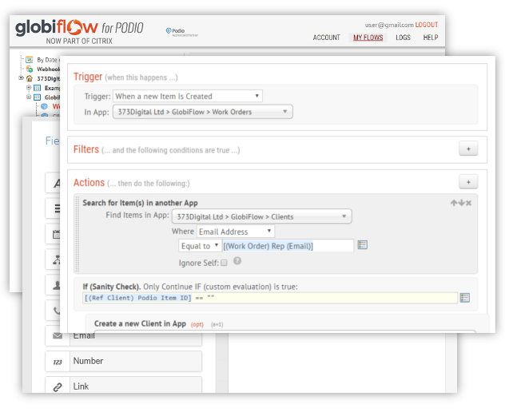This screenshot has width=505, height=420.
Task: Remove the Search for Items action
Action: pos(468,203)
